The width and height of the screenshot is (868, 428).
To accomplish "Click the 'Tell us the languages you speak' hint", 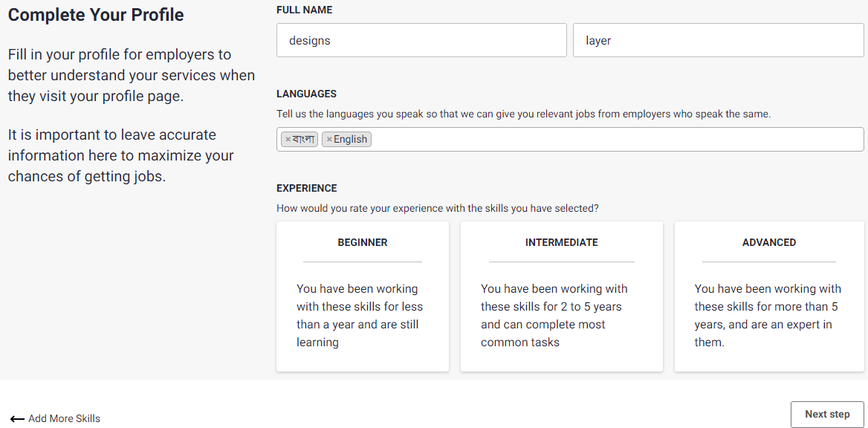I will 524,114.
